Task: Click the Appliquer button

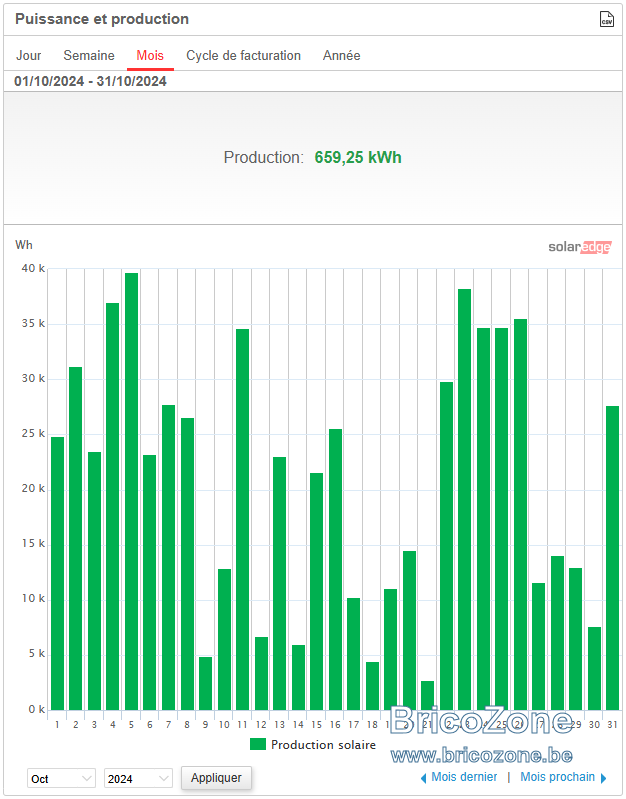Action: click(x=216, y=778)
